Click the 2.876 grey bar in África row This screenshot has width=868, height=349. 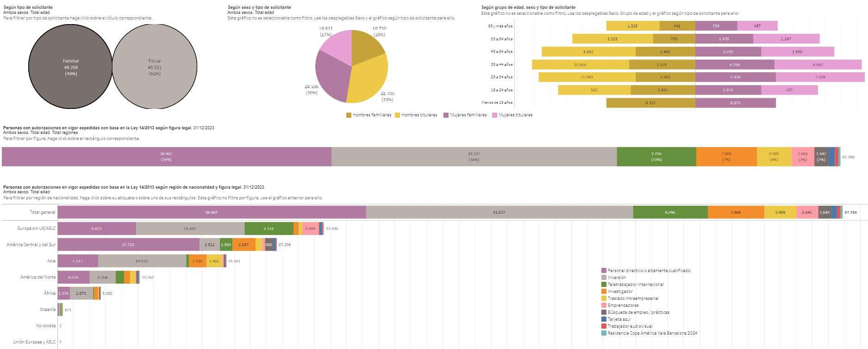coord(81,293)
